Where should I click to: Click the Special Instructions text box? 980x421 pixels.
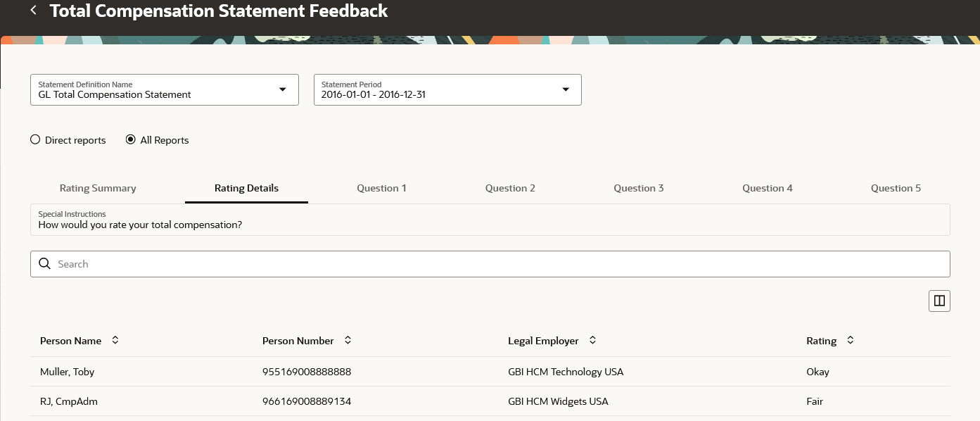490,220
